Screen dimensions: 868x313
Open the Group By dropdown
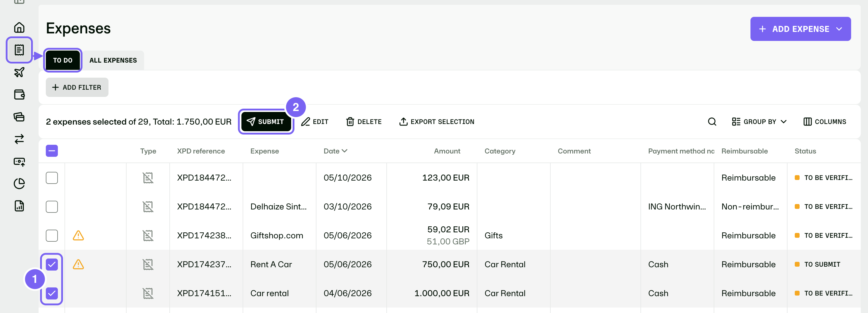pos(759,122)
